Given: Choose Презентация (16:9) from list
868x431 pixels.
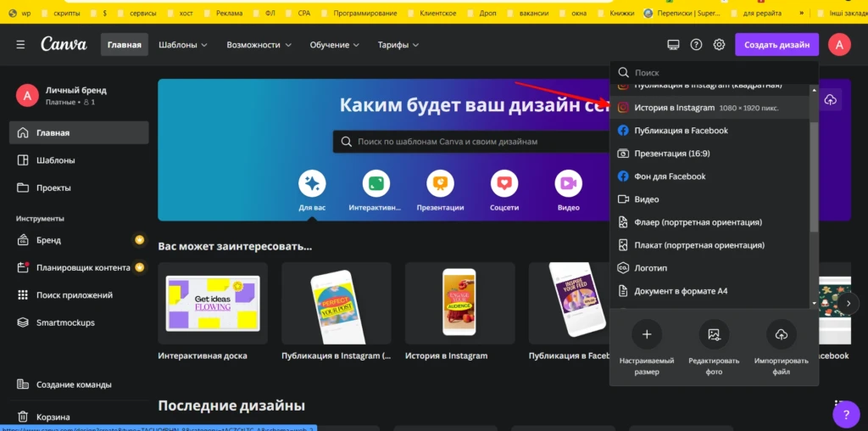Looking at the screenshot, I should (709, 154).
